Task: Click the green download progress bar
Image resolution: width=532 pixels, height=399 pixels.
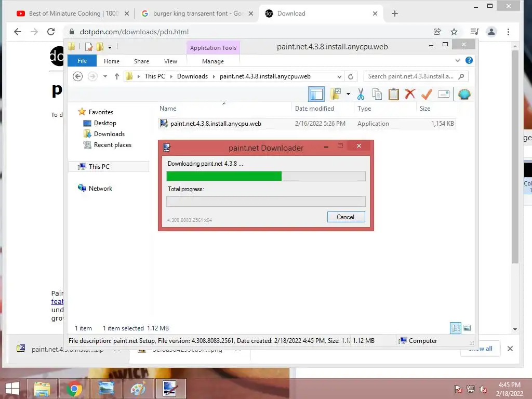Action: click(265, 176)
